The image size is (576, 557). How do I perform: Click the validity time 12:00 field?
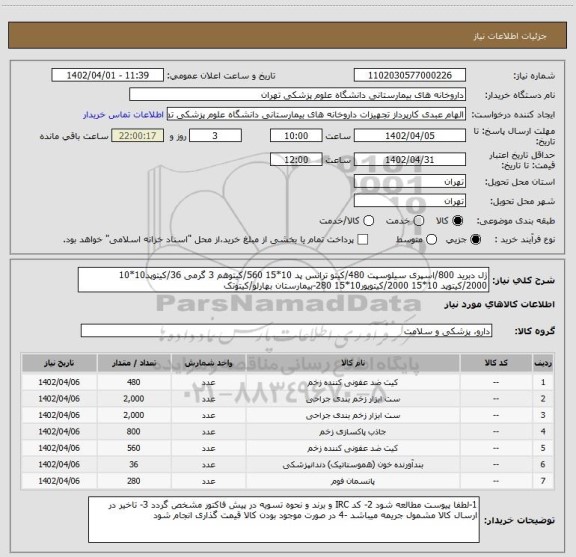click(296, 159)
